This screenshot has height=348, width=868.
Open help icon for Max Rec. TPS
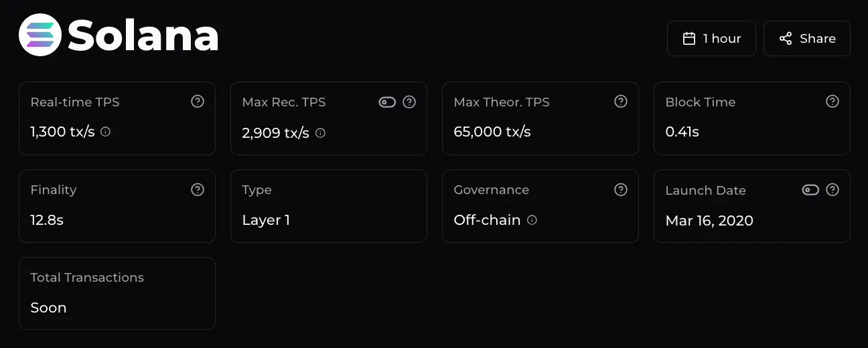pos(409,102)
